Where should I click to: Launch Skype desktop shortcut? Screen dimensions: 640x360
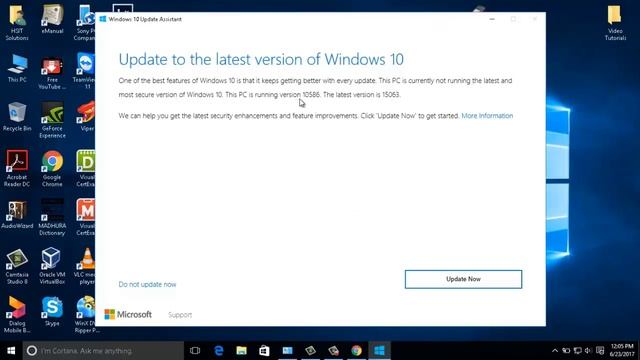[52, 311]
